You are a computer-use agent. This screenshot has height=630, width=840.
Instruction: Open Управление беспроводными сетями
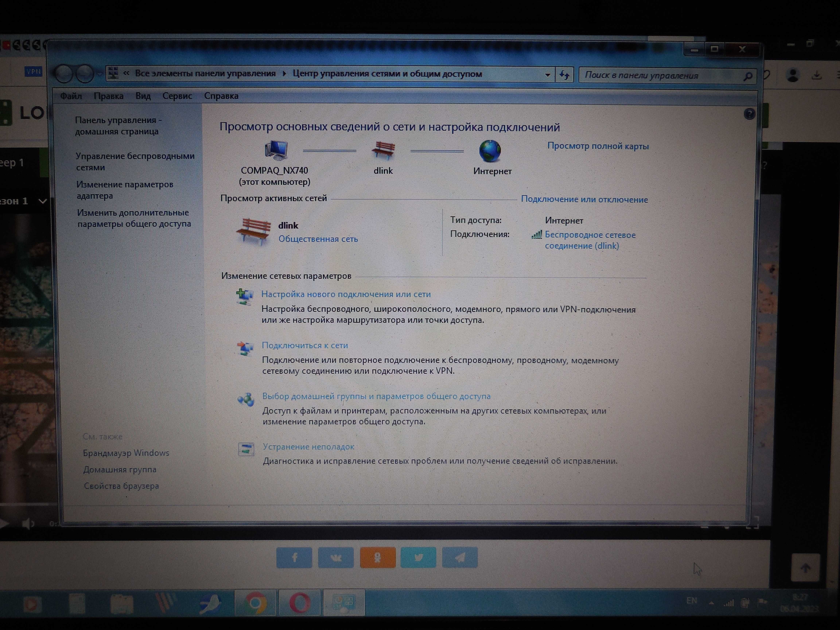point(135,161)
